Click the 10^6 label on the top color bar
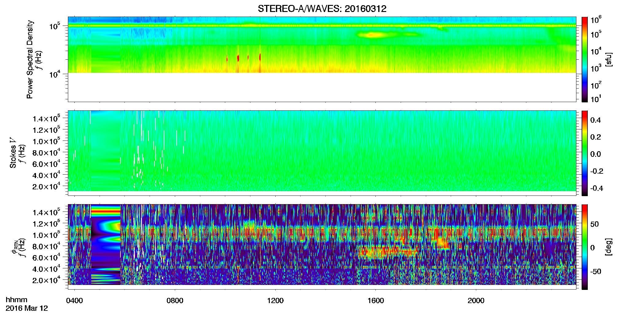This screenshot has width=644, height=332. point(595,20)
